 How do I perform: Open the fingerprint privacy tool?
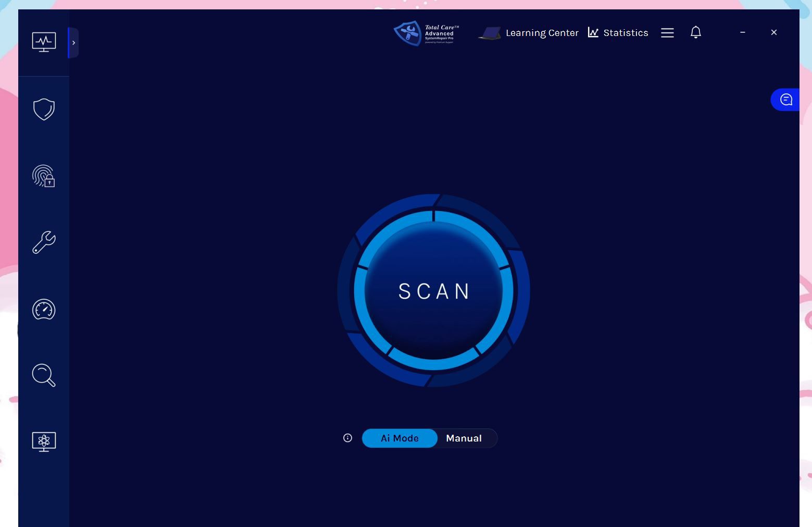pos(44,176)
